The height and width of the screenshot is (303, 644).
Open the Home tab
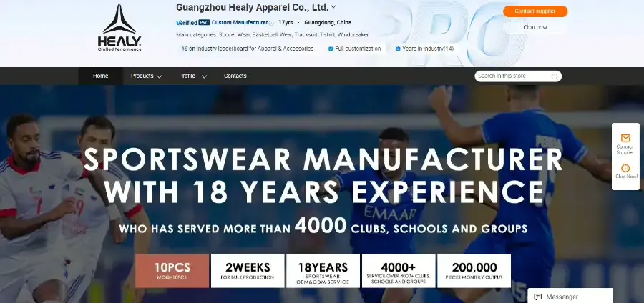(101, 76)
